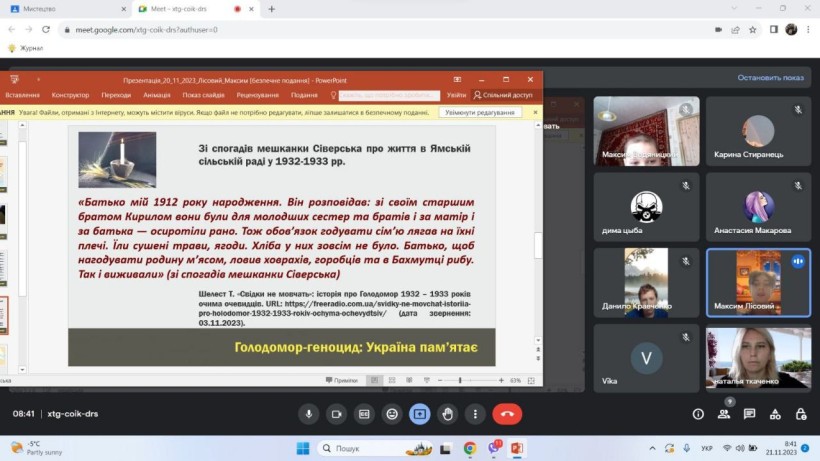This screenshot has height=461, width=820.
Task: Click the address bar URL
Action: pyautogui.click(x=146, y=30)
